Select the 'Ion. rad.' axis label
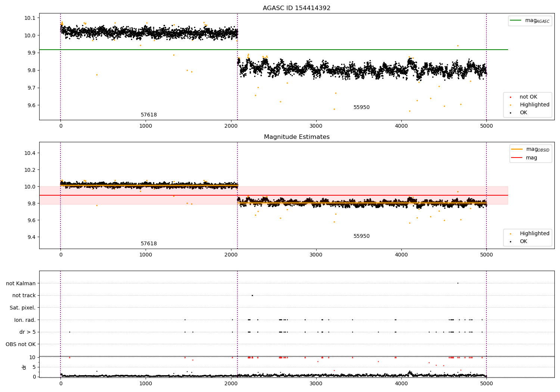 (25, 320)
